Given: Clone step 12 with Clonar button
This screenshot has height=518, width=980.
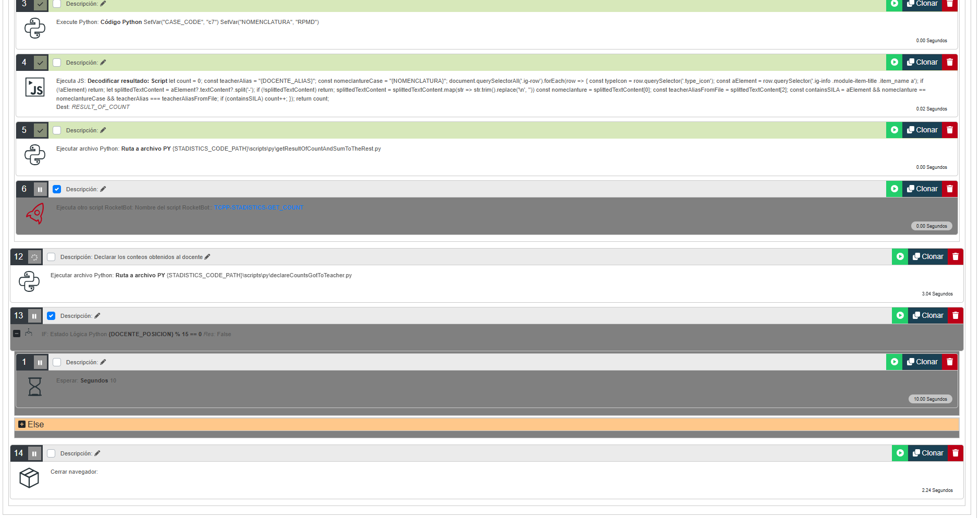Looking at the screenshot, I should [928, 257].
